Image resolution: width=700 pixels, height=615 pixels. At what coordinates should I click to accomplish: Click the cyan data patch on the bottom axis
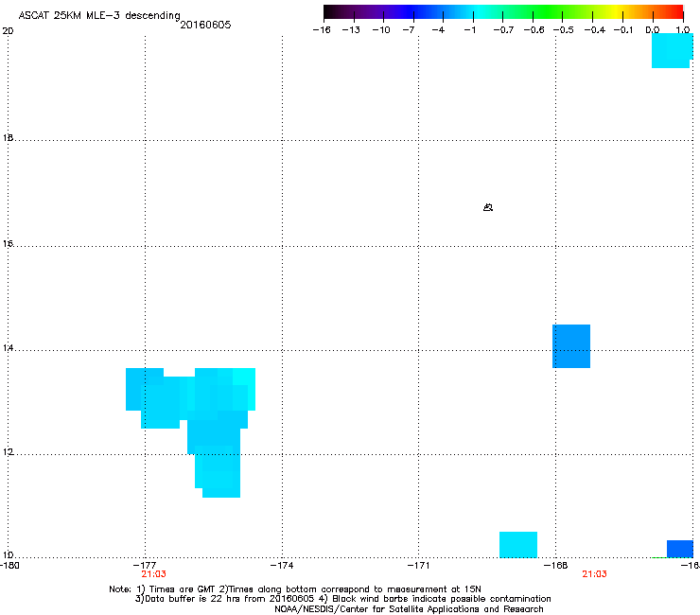(x=517, y=544)
